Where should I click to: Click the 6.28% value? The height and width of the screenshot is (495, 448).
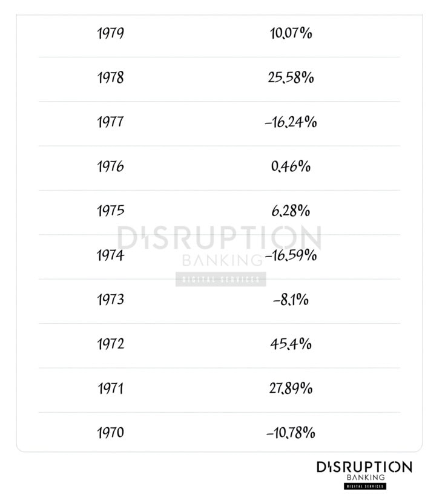291,211
